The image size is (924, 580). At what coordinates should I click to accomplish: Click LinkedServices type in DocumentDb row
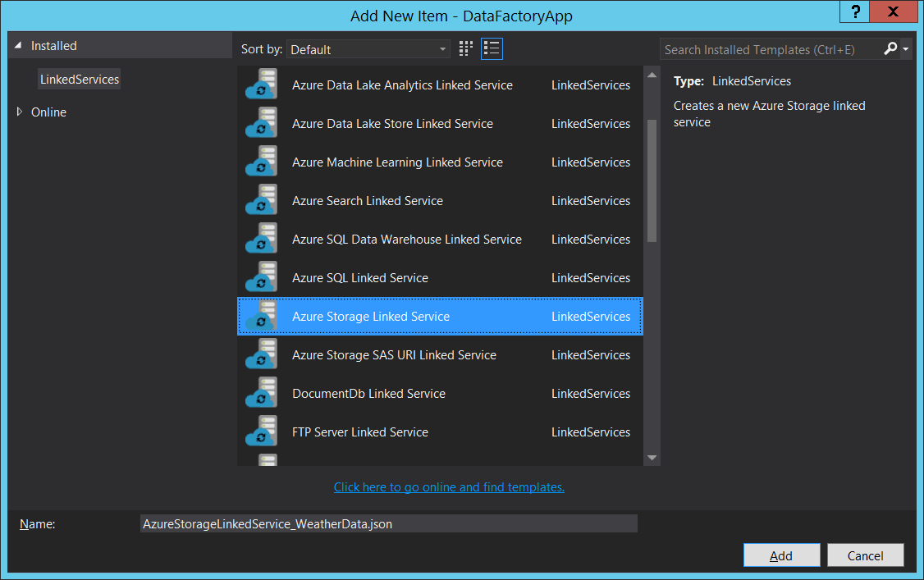(591, 393)
